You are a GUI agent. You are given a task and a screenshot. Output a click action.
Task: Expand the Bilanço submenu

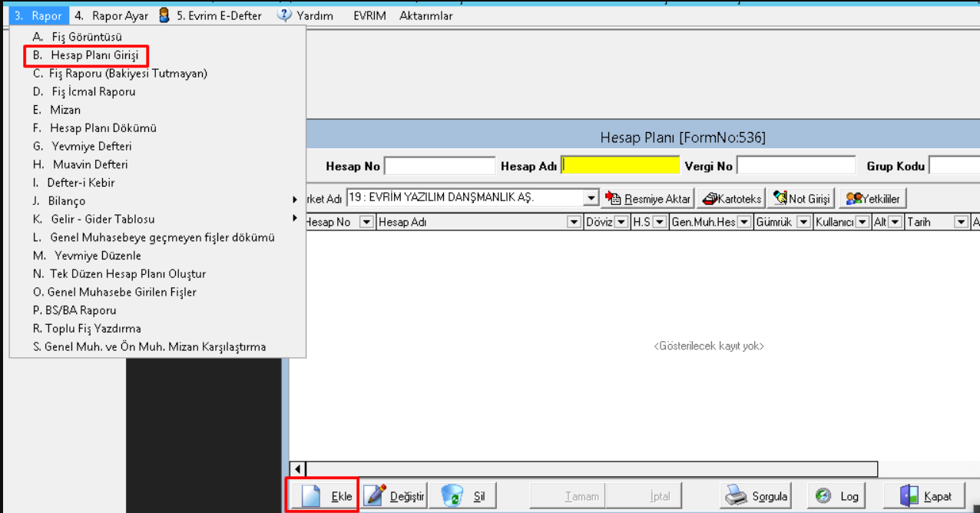point(294,200)
